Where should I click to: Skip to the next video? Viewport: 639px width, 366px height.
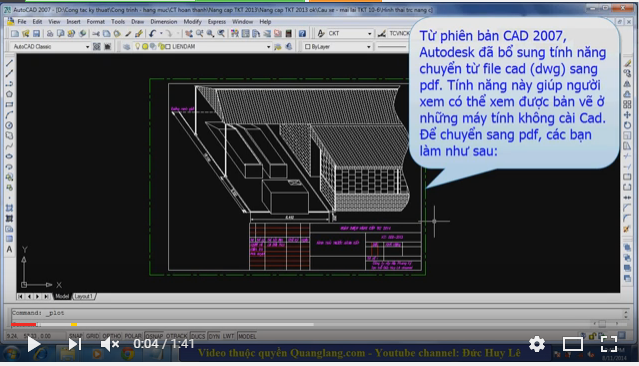(75, 344)
